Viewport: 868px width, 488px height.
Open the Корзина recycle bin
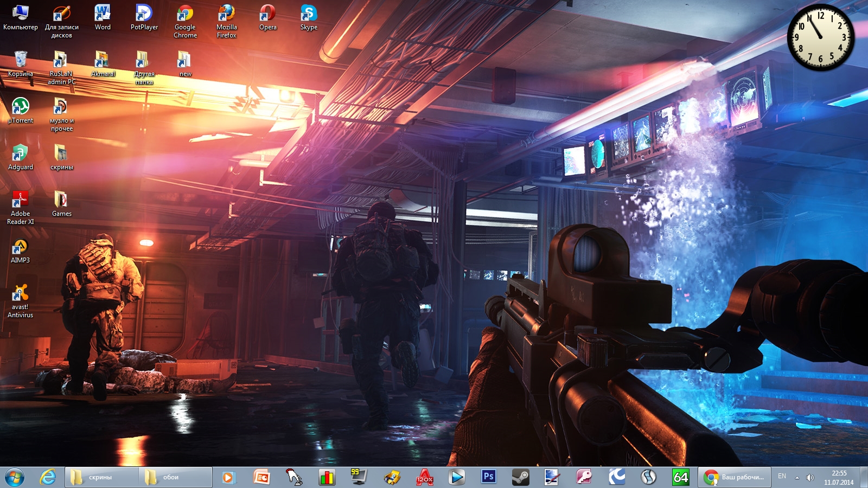click(x=21, y=64)
